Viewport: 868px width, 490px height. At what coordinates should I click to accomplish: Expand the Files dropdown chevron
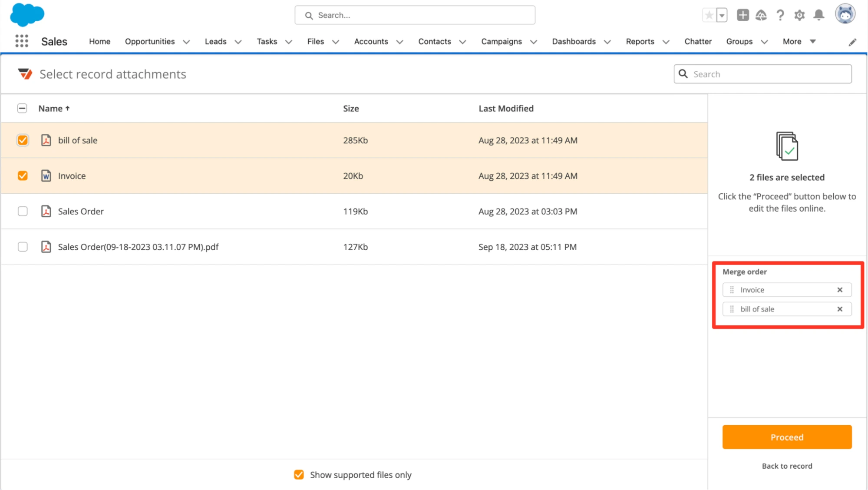pos(336,42)
